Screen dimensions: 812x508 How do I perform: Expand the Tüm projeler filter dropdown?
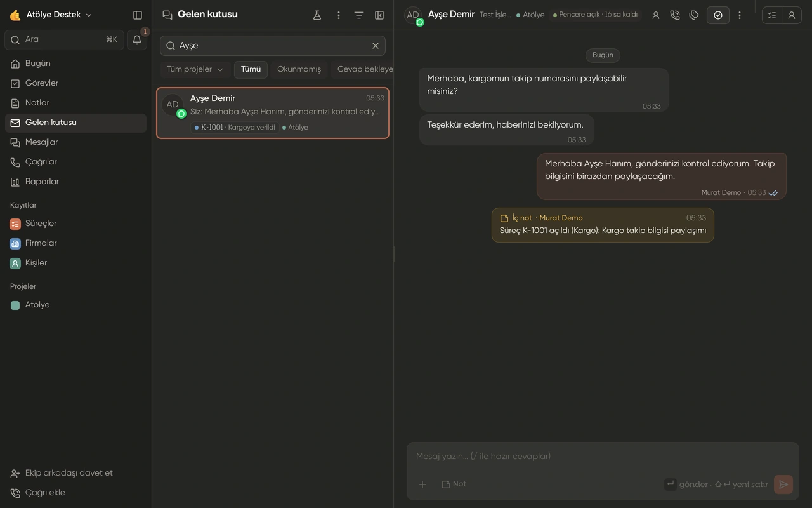click(x=195, y=69)
